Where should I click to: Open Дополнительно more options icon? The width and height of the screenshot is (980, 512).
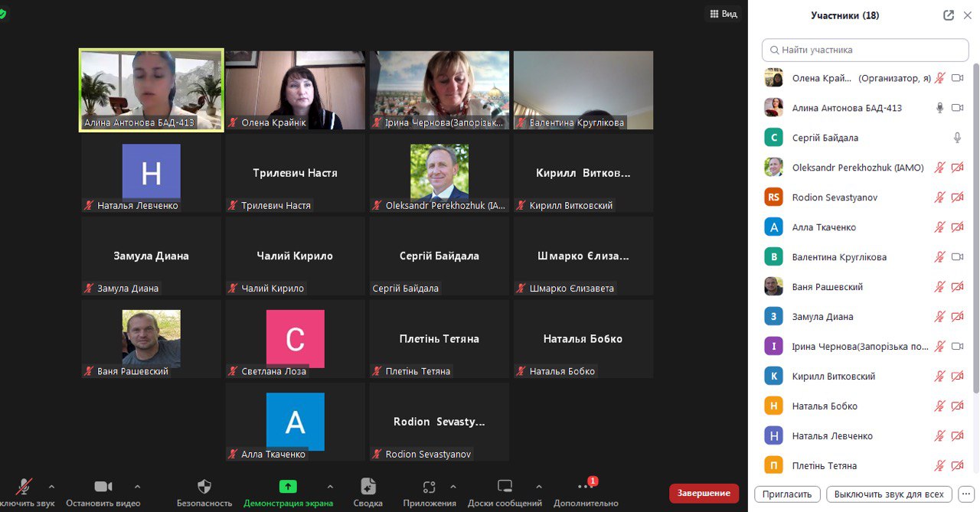click(585, 487)
